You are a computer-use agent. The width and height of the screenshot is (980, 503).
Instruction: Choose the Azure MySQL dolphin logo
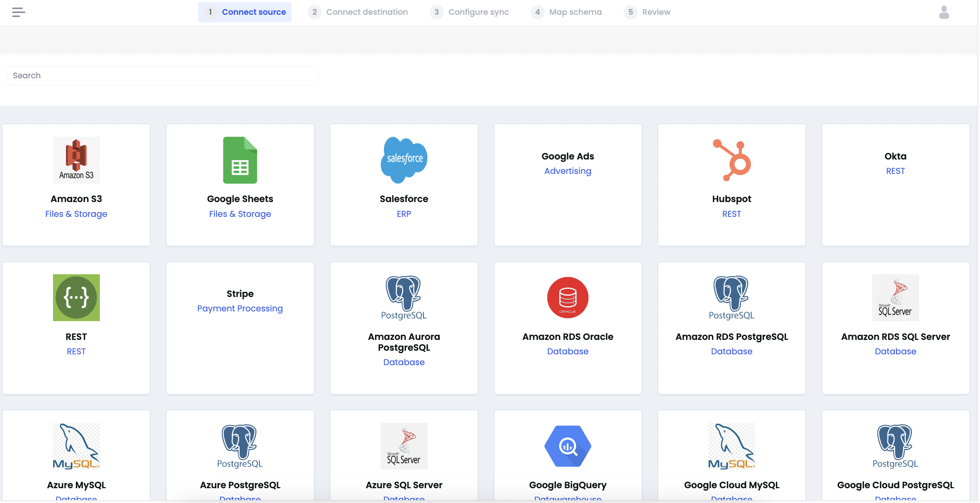tap(76, 446)
